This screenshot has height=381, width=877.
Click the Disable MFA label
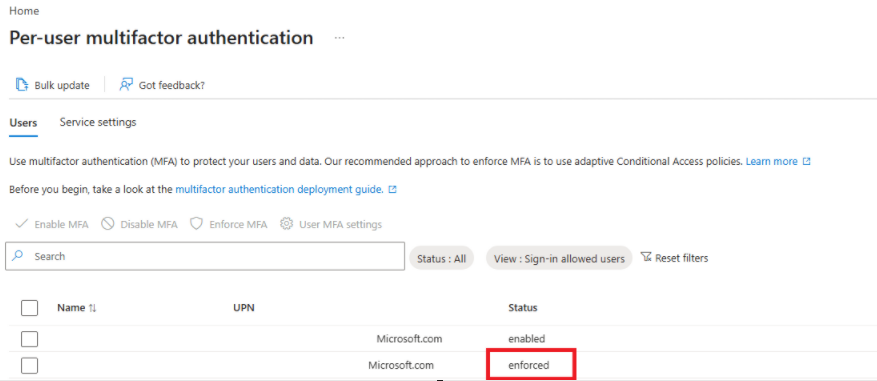coord(149,224)
